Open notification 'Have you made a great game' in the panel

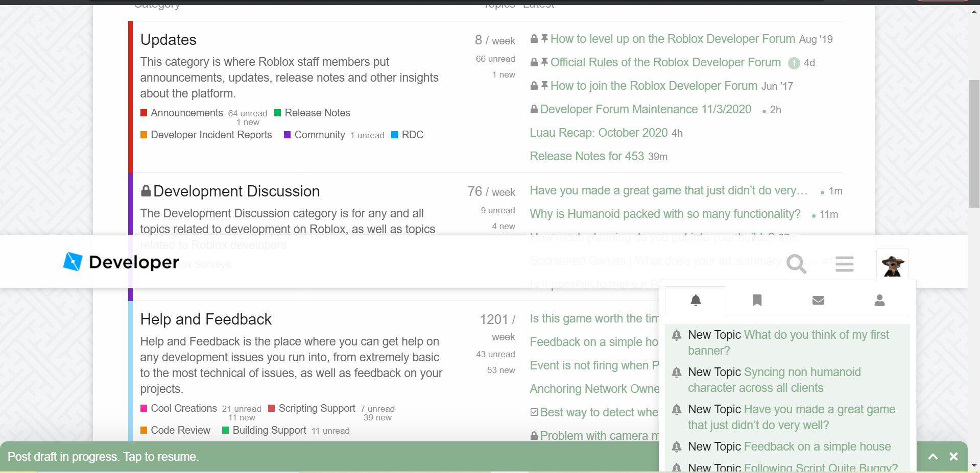point(792,417)
